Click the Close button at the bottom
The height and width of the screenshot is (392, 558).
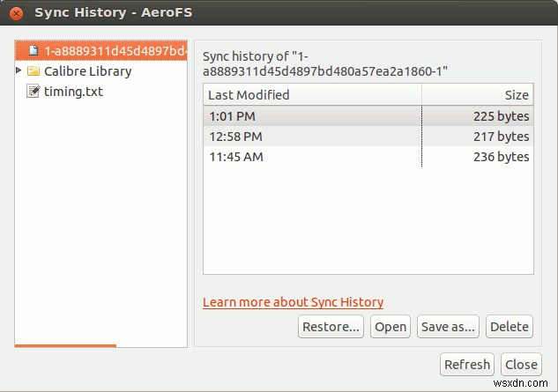pyautogui.click(x=521, y=365)
